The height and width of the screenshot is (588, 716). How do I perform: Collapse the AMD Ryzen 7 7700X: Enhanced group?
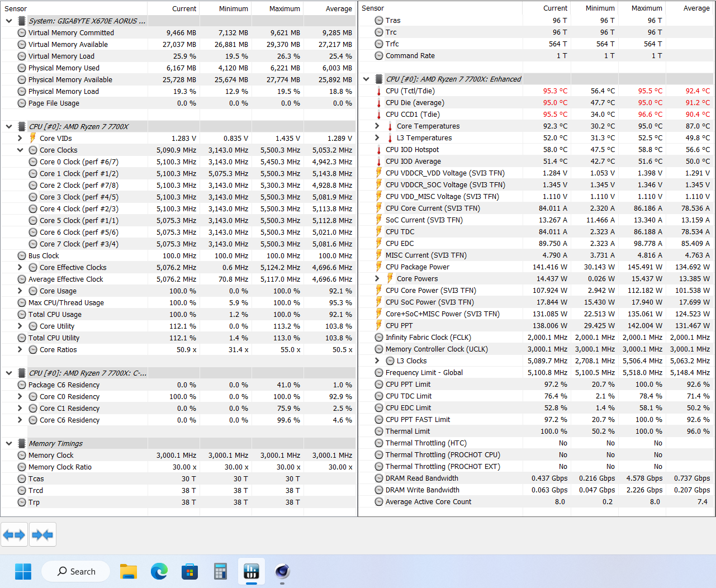pos(366,79)
